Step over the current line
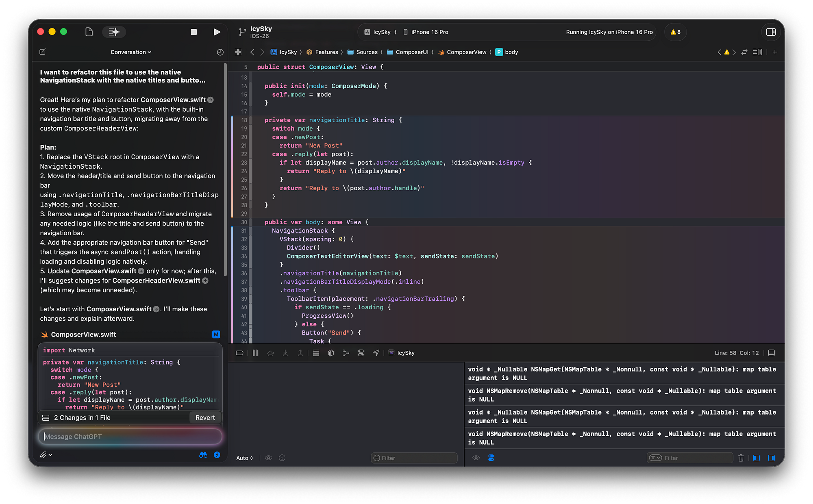The width and height of the screenshot is (813, 504). [x=270, y=353]
